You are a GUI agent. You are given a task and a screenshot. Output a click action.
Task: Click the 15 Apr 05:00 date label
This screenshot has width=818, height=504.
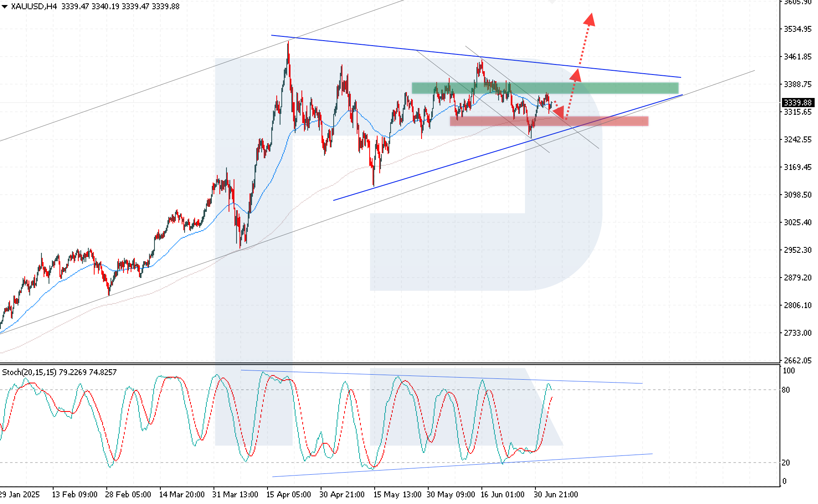click(288, 494)
